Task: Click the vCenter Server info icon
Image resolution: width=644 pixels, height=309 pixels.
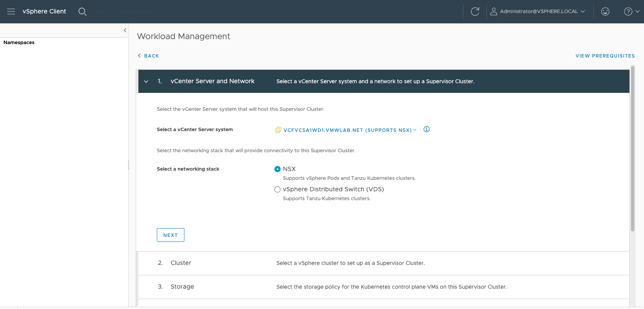Action: tap(427, 130)
